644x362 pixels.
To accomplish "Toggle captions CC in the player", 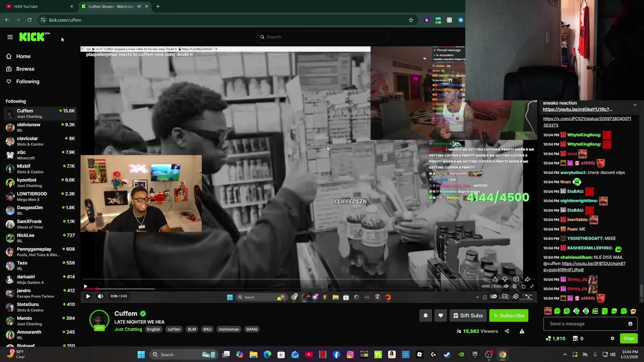I will coord(505,297).
